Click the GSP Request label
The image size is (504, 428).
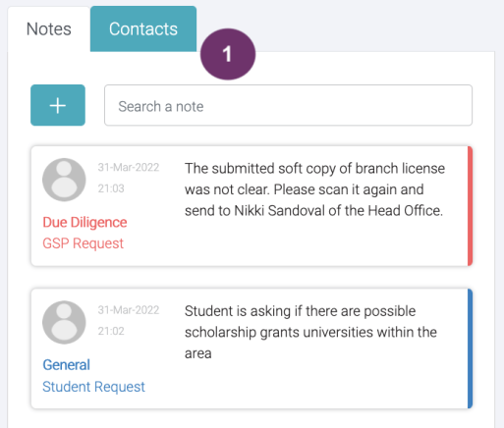pyautogui.click(x=84, y=243)
